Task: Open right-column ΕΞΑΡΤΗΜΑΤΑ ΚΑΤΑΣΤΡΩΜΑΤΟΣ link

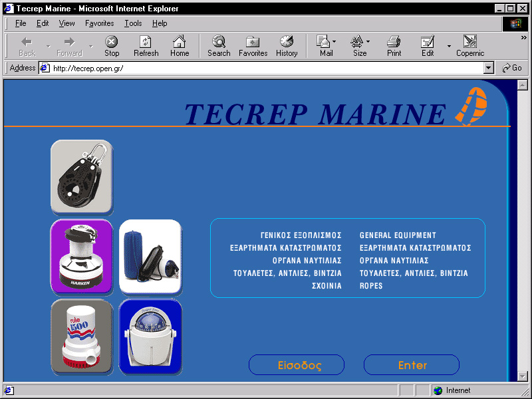Action: click(x=415, y=247)
